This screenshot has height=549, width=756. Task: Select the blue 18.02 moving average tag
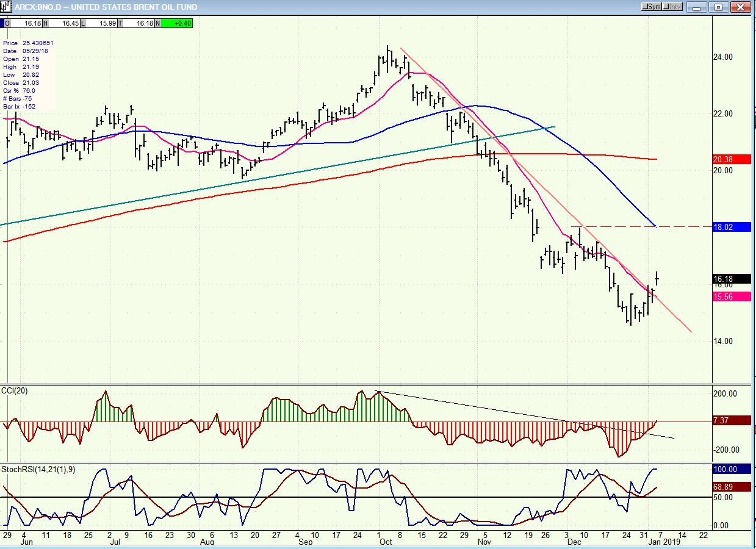pyautogui.click(x=730, y=227)
